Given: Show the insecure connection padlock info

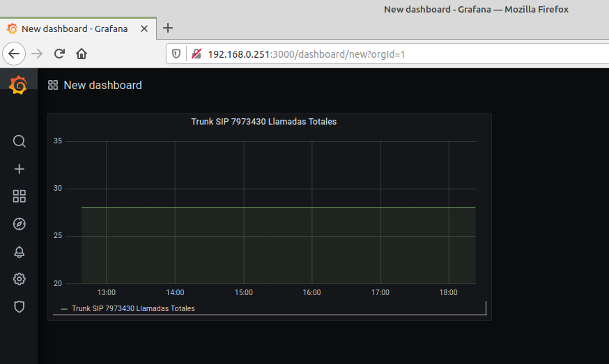Looking at the screenshot, I should click(x=196, y=54).
